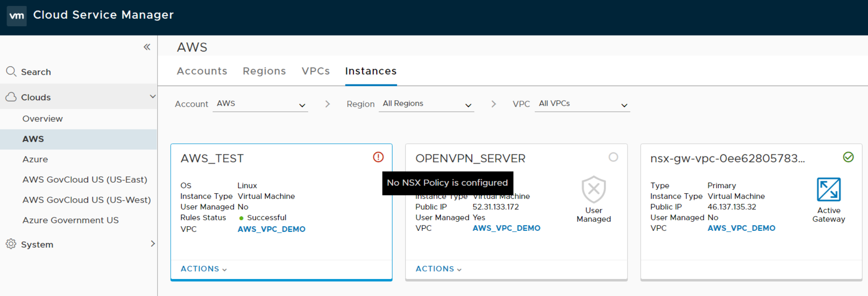Viewport: 868px width, 296px height.
Task: Switch to the Regions tab
Action: (264, 71)
